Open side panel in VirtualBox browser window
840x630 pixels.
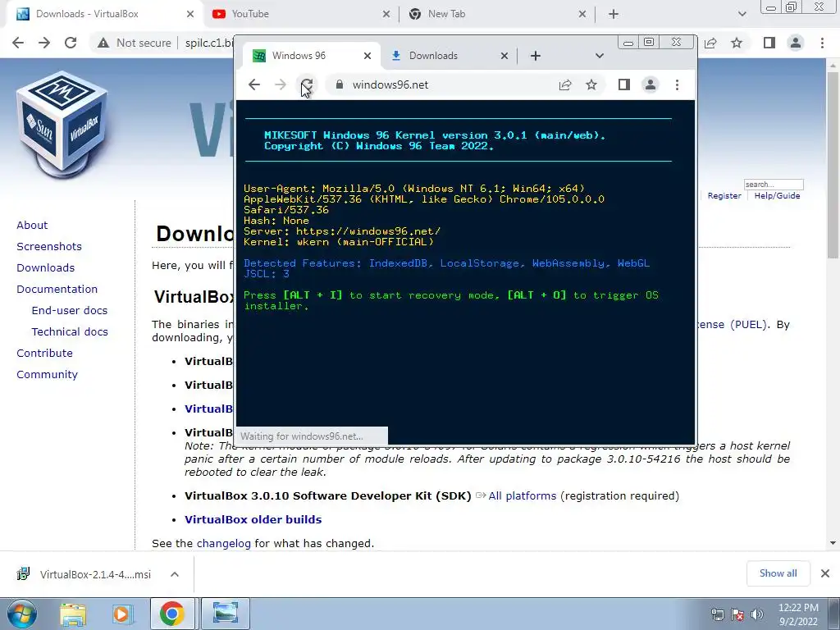pyautogui.click(x=769, y=43)
